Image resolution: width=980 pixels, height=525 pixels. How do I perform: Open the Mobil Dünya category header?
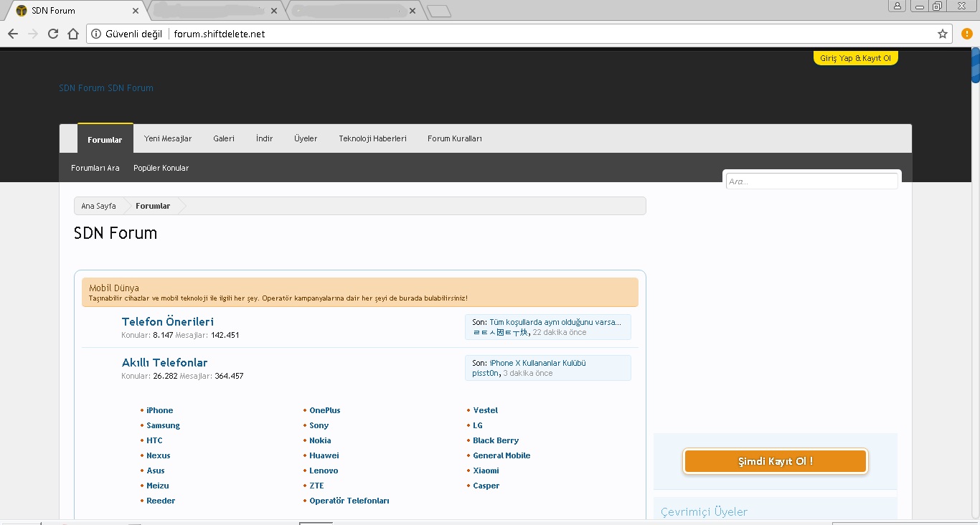[114, 288]
